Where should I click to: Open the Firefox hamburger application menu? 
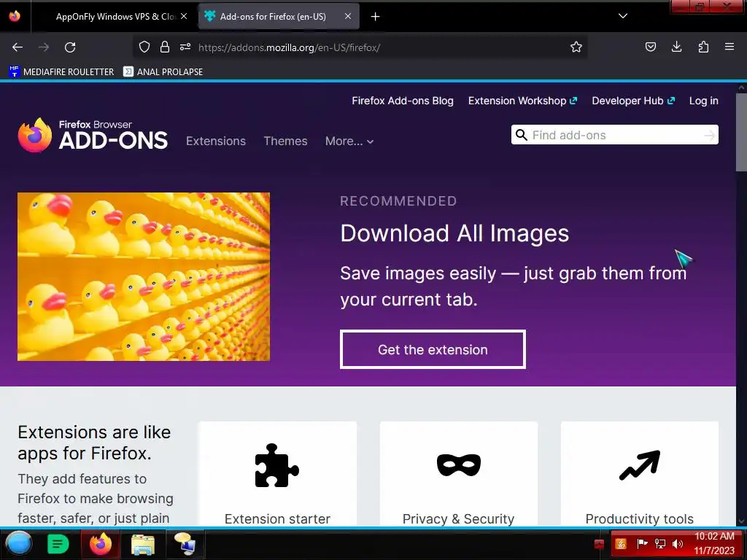pyautogui.click(x=729, y=47)
